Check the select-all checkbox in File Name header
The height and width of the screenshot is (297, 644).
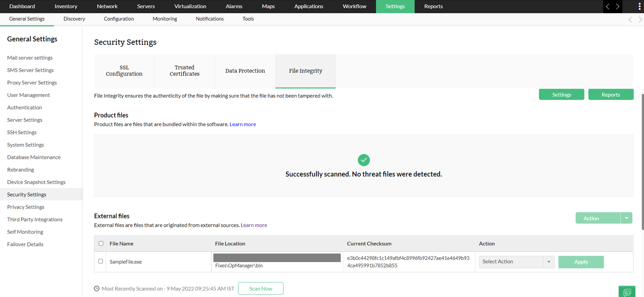coord(101,243)
